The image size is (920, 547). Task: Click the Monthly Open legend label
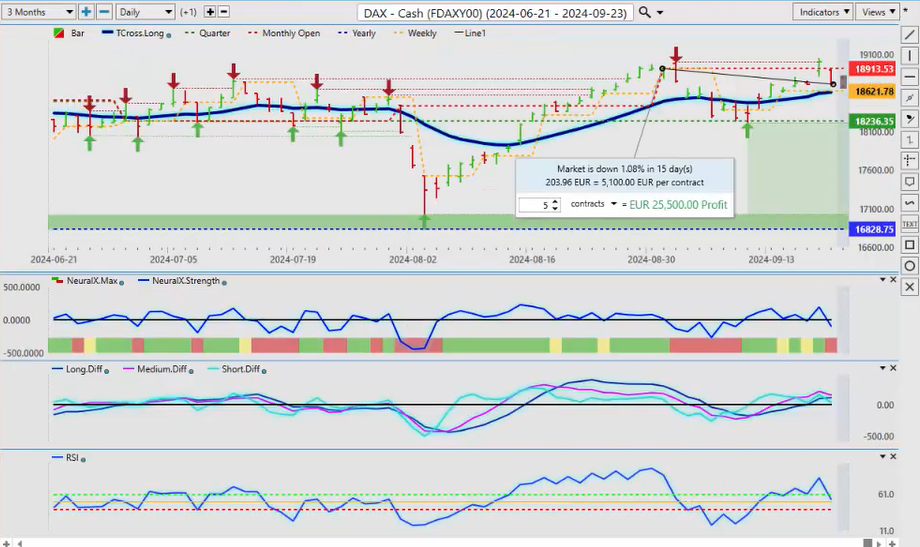291,33
